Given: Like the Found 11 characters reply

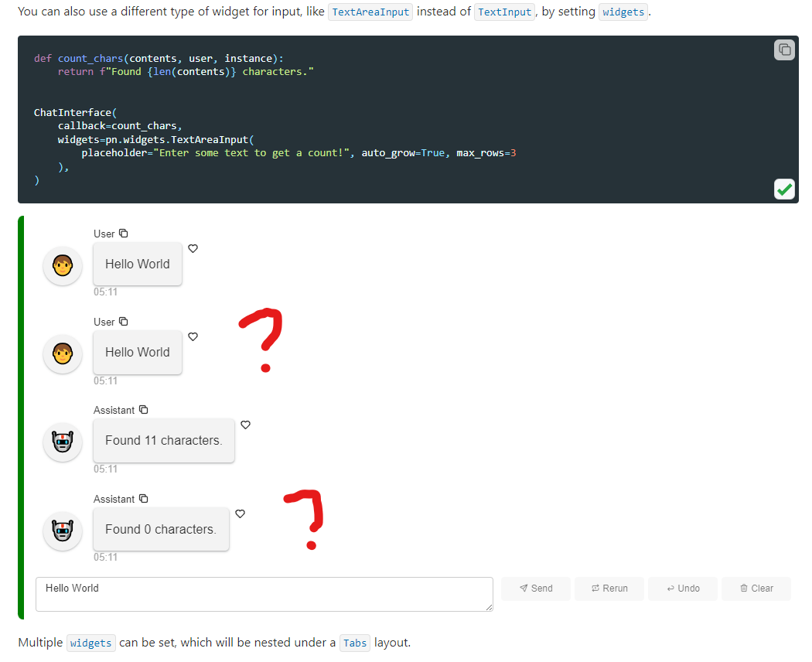Looking at the screenshot, I should (x=245, y=425).
